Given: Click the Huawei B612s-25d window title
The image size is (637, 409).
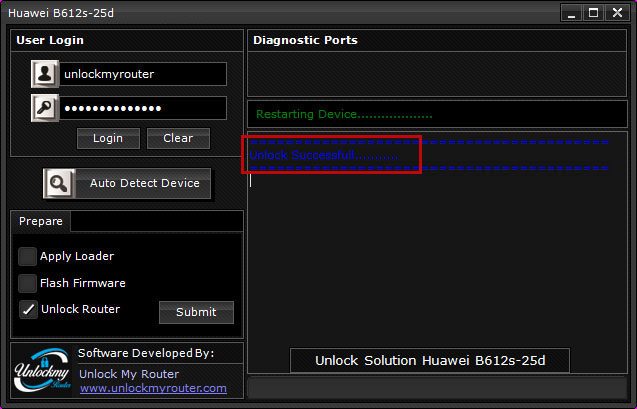Looking at the screenshot, I should point(61,13).
